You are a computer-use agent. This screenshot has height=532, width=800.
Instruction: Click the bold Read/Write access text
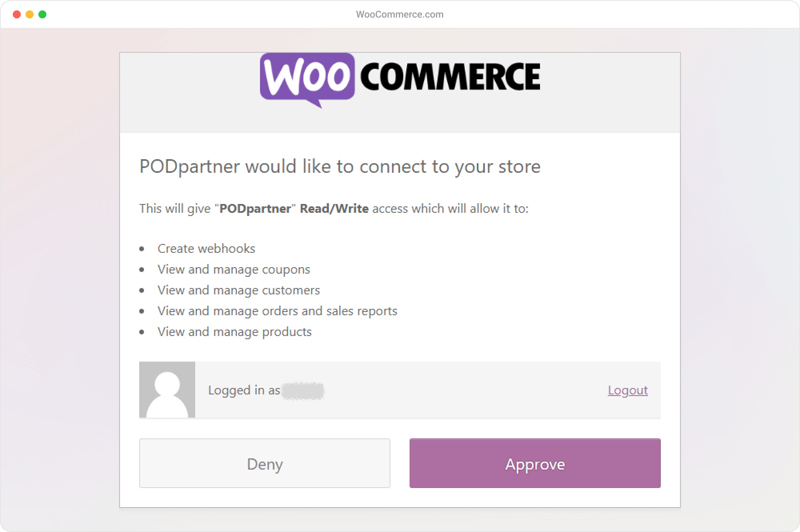coord(334,208)
